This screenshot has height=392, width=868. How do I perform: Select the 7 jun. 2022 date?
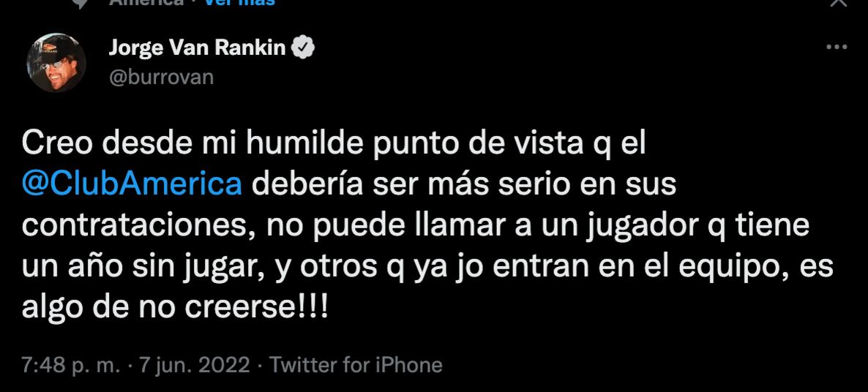[196, 365]
